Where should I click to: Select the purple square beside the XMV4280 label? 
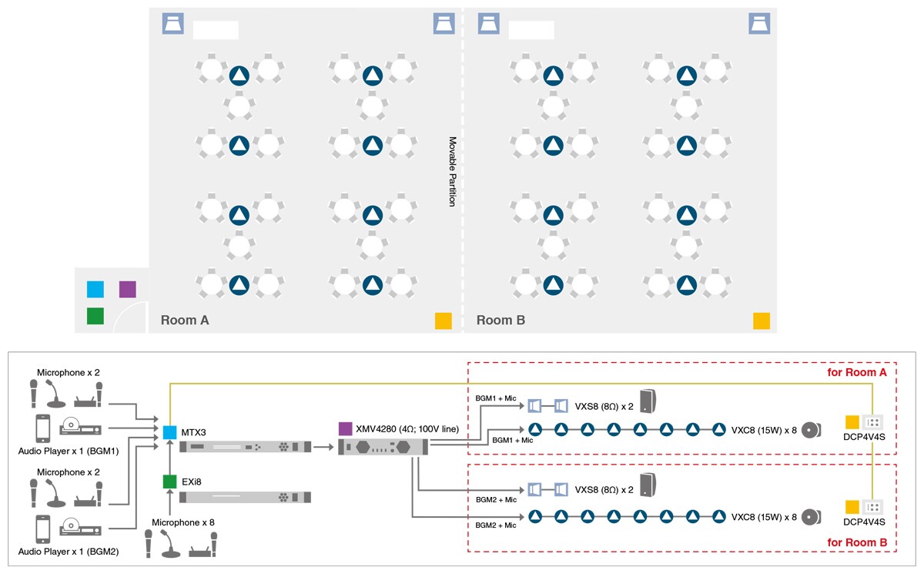345,428
